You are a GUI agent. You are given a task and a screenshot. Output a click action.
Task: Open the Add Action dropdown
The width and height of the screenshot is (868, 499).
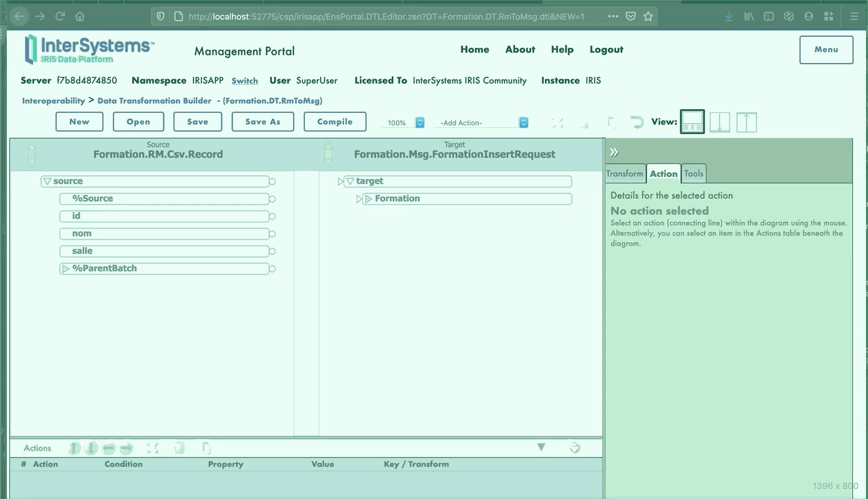481,123
